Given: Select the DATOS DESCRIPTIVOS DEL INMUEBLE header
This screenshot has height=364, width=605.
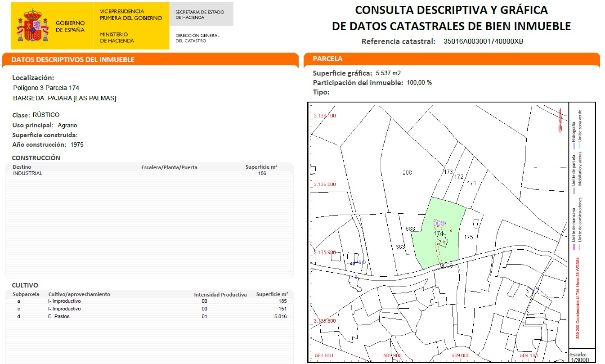Looking at the screenshot, I should tap(73, 60).
